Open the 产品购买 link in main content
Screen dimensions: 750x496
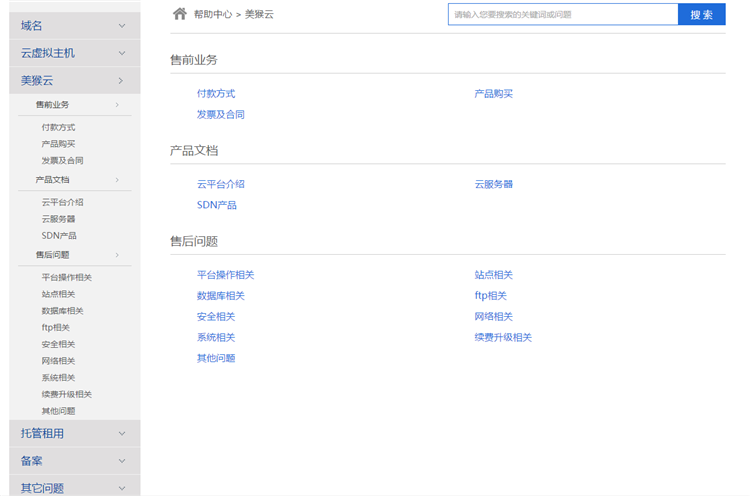[493, 94]
